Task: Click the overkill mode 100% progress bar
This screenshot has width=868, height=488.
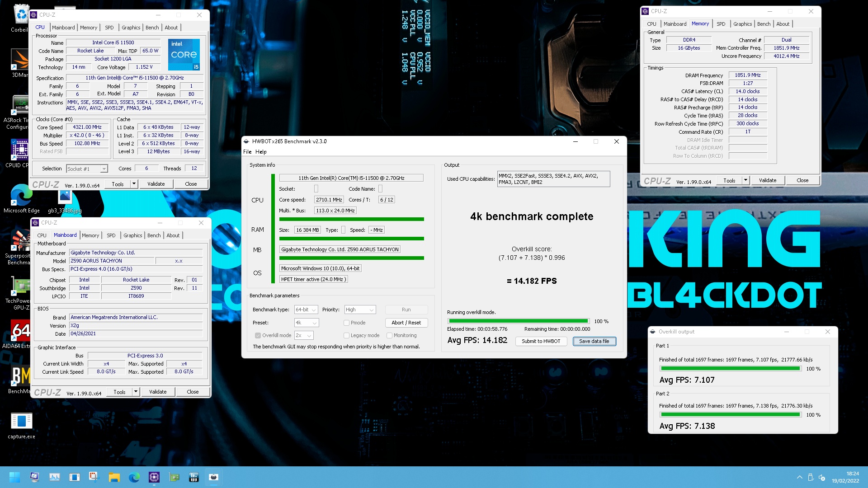Action: coord(518,321)
